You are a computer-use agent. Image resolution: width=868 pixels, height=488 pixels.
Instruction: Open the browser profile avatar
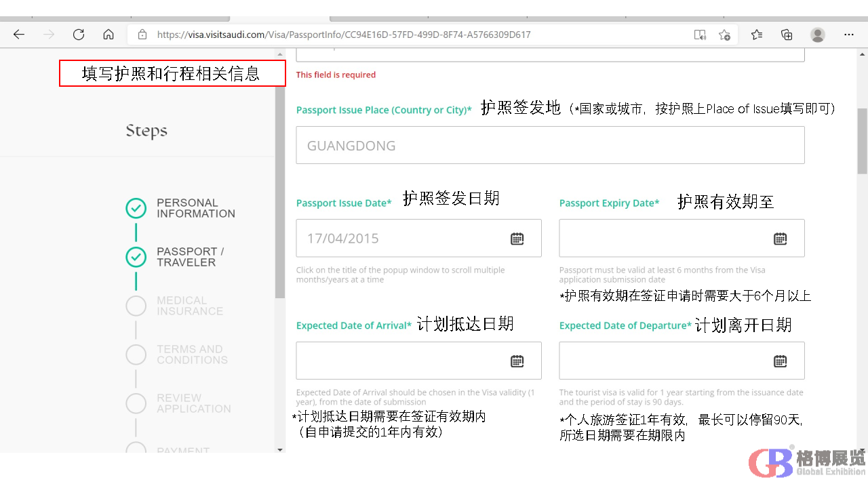point(818,35)
